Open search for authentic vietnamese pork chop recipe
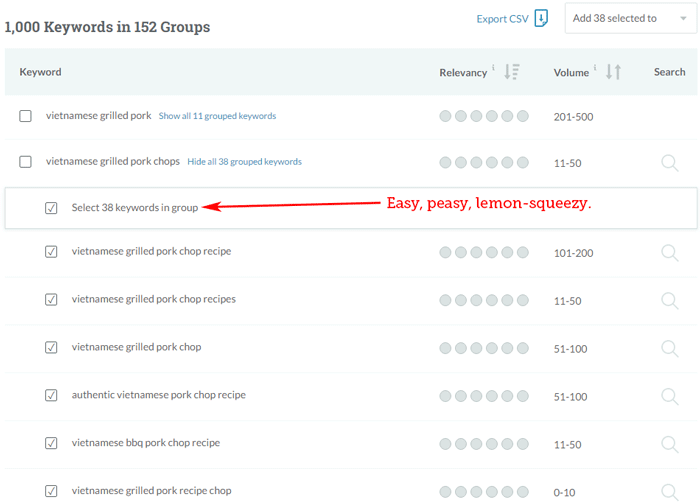 tap(669, 396)
